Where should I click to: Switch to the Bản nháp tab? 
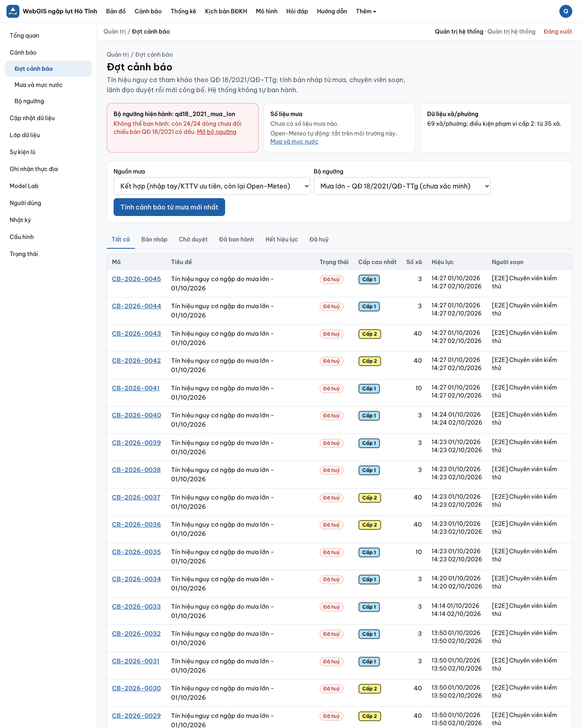pos(154,239)
